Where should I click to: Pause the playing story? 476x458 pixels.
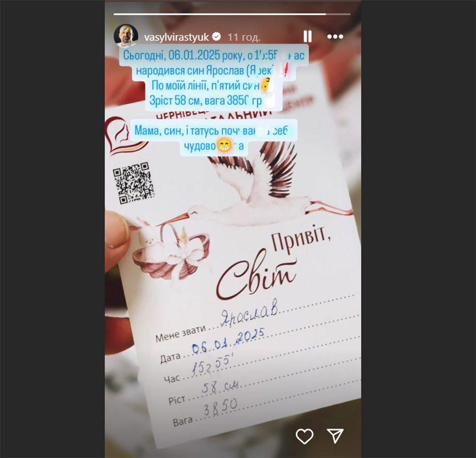pyautogui.click(x=307, y=36)
